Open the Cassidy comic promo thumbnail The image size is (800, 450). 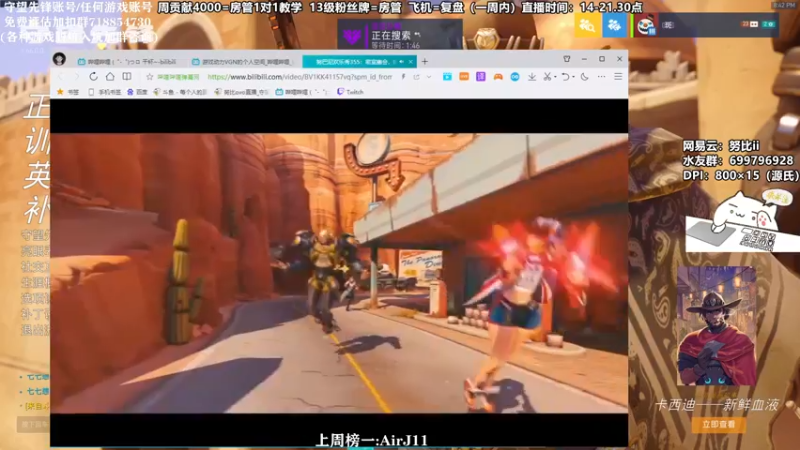click(716, 326)
